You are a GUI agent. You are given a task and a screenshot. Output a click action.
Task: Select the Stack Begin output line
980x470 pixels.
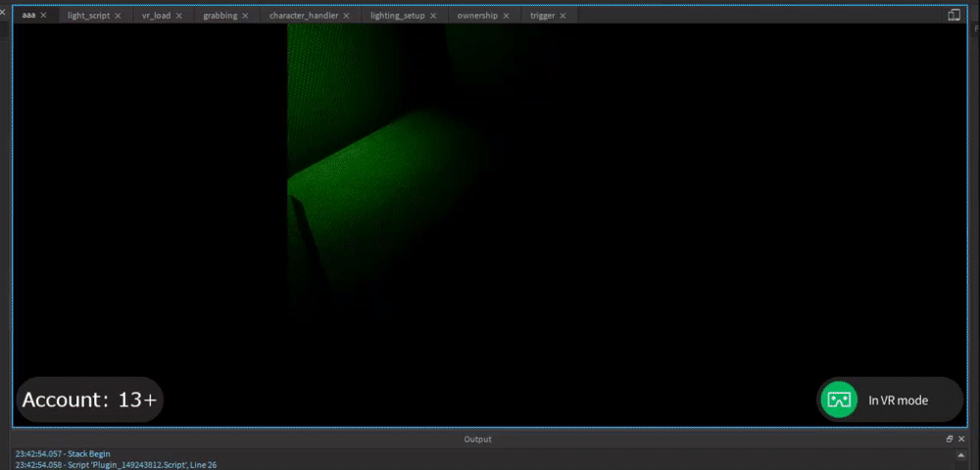63,453
